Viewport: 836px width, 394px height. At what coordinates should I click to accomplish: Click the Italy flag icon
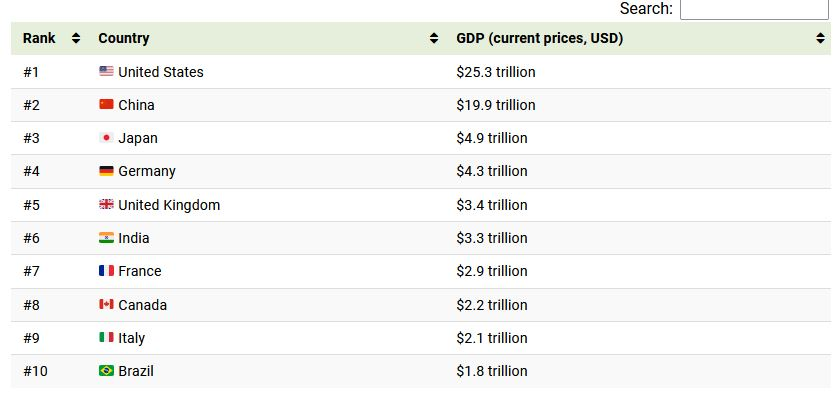(x=106, y=337)
